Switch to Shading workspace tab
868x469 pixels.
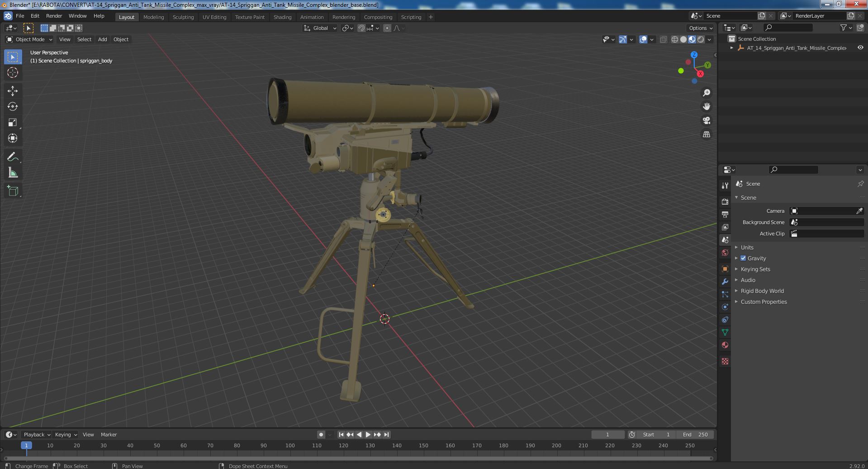(x=282, y=17)
